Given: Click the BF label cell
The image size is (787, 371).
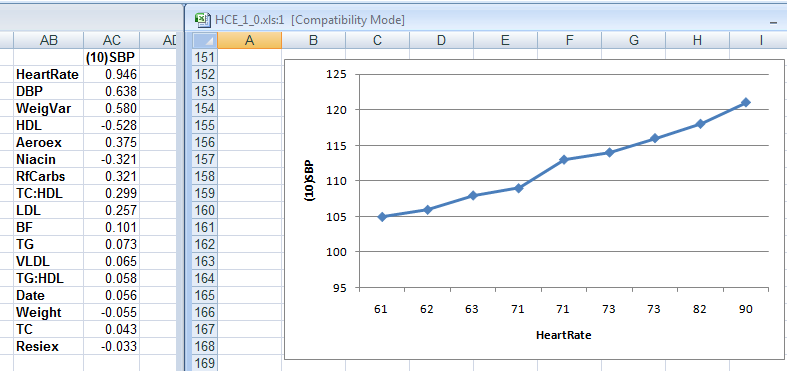Looking at the screenshot, I should [49, 228].
